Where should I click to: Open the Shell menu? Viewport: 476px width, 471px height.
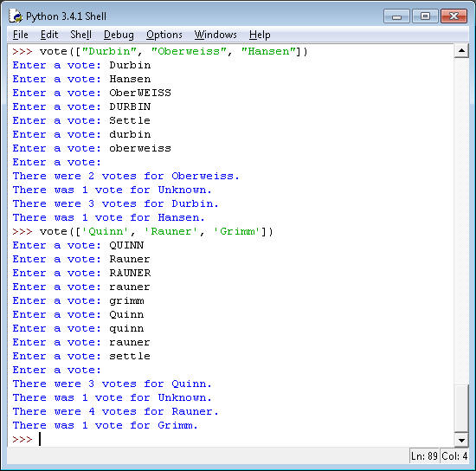tap(80, 35)
